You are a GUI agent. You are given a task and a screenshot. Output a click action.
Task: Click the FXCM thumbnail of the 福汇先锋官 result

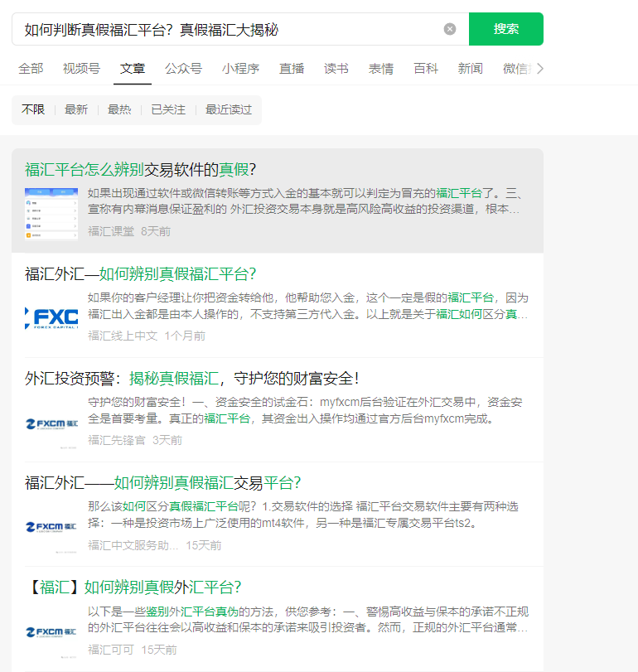51,423
